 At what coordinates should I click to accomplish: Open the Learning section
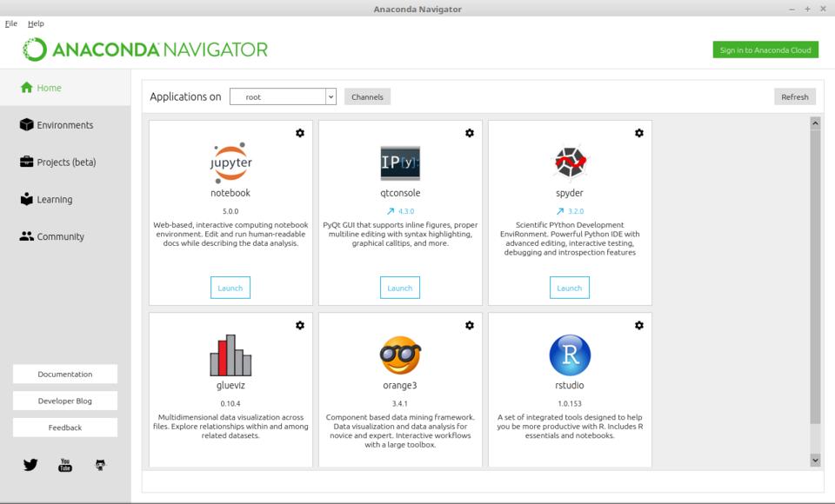coord(65,199)
